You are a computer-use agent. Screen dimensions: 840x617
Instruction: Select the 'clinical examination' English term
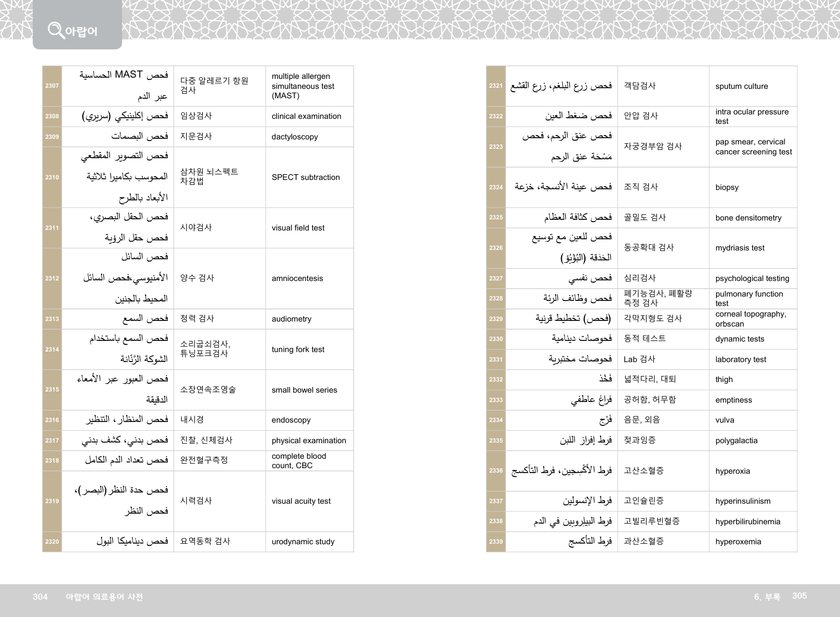pyautogui.click(x=306, y=117)
